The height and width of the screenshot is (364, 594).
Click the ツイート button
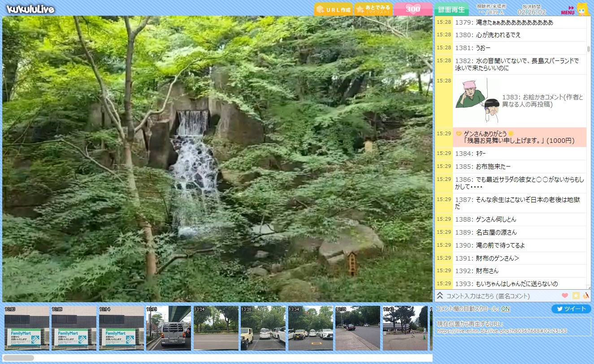coord(571,309)
